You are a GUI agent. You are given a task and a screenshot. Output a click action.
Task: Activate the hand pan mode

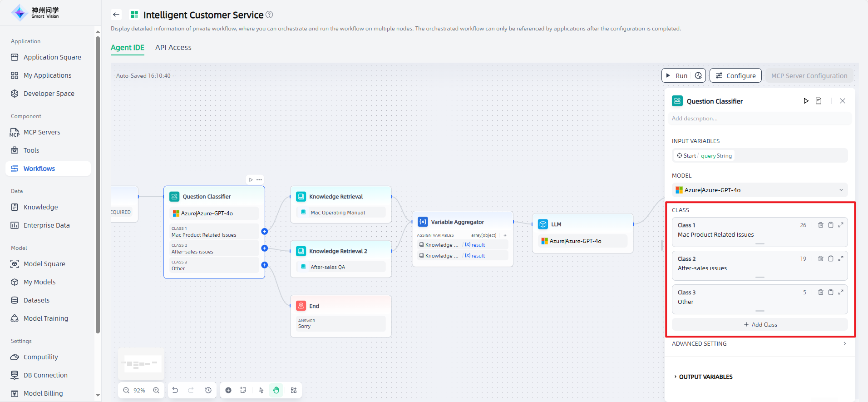276,390
